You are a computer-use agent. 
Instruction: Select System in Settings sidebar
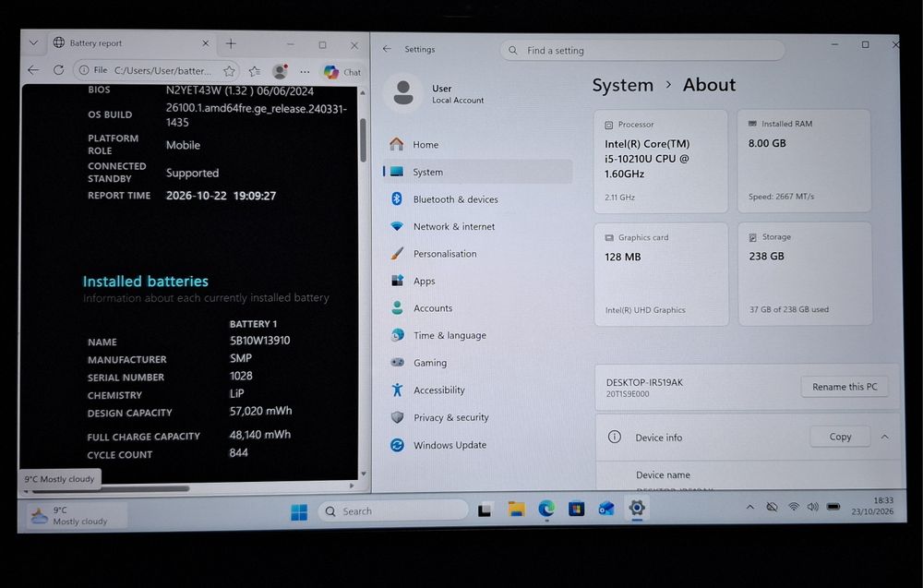tap(477, 172)
